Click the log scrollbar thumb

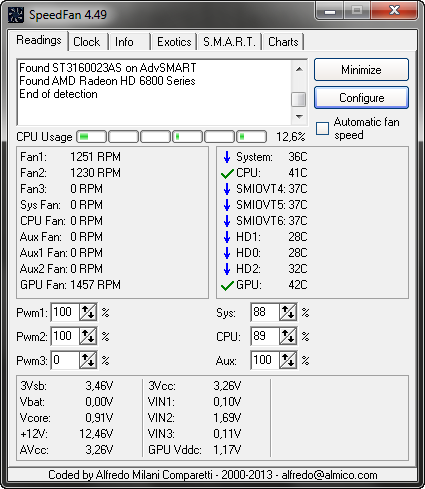click(299, 99)
